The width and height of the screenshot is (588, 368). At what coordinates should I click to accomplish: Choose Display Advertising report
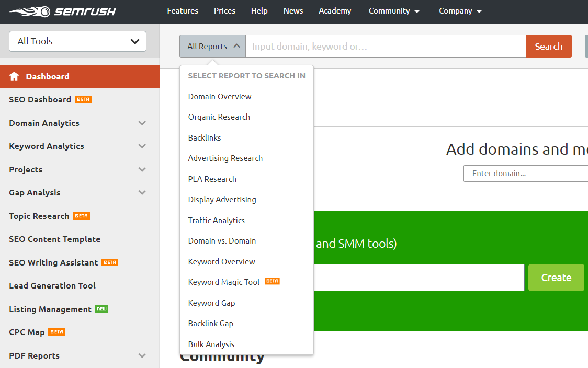pos(222,200)
